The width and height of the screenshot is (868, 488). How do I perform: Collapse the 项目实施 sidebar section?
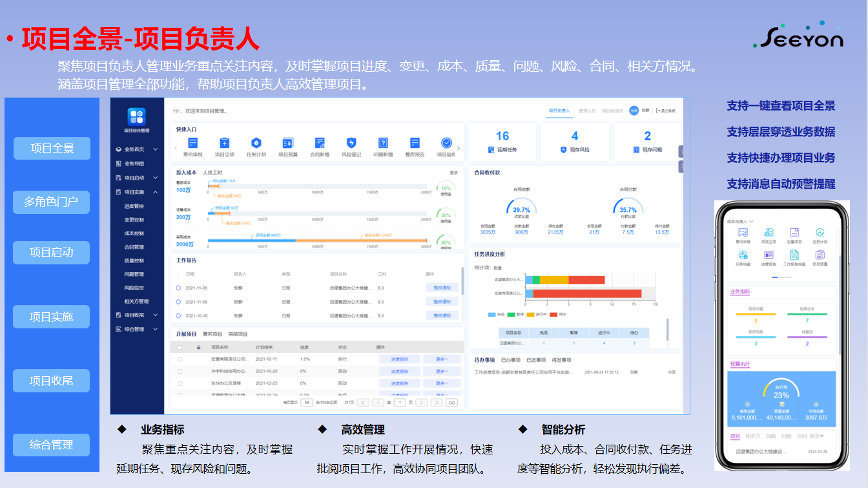[156, 192]
